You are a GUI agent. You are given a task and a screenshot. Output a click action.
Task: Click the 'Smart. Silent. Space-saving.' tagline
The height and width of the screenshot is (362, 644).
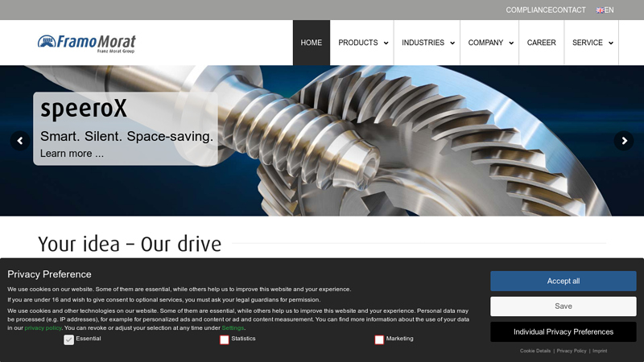(126, 136)
